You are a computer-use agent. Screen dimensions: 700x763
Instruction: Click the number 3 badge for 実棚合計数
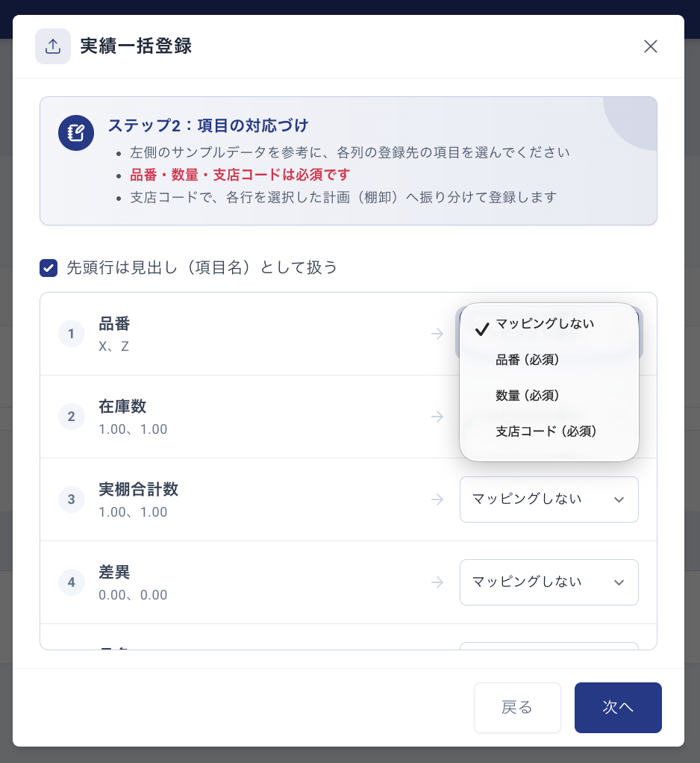(72, 499)
